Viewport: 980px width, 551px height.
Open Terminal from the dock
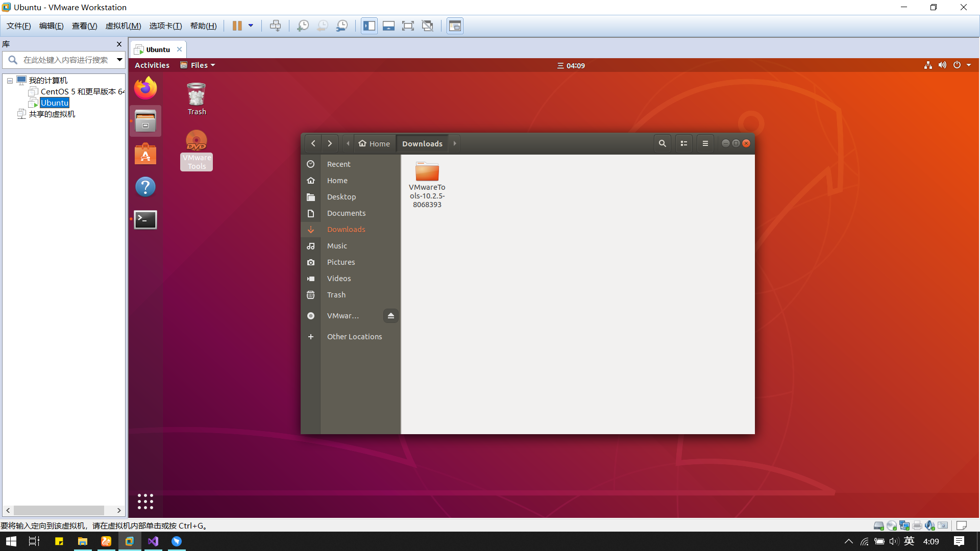pyautogui.click(x=145, y=219)
